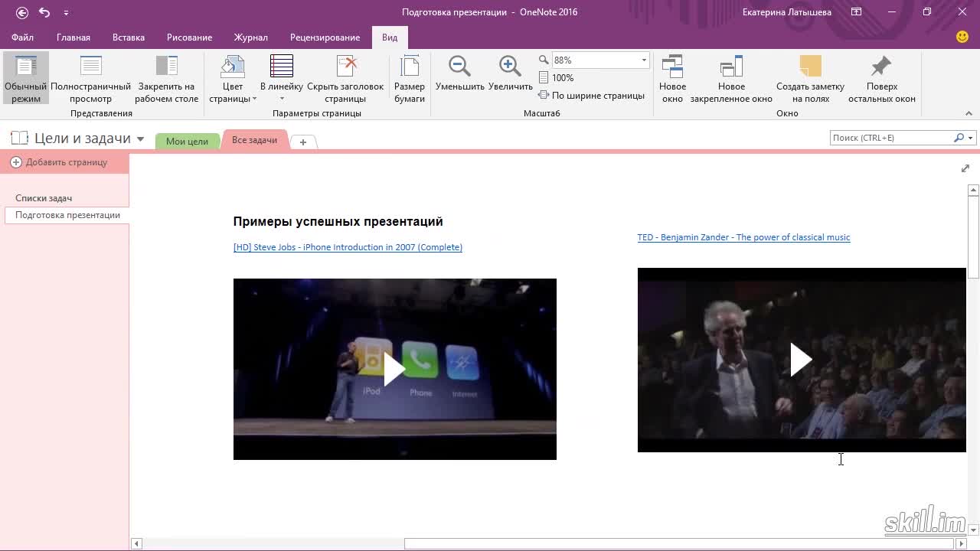Image resolution: width=980 pixels, height=551 pixels.
Task: Click the Back arrow in title bar
Action: pyautogui.click(x=22, y=12)
